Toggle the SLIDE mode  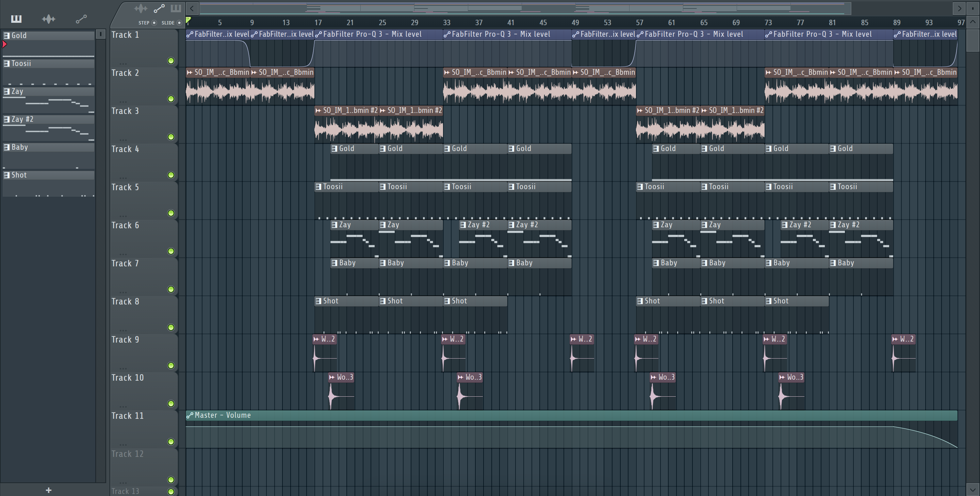point(179,23)
